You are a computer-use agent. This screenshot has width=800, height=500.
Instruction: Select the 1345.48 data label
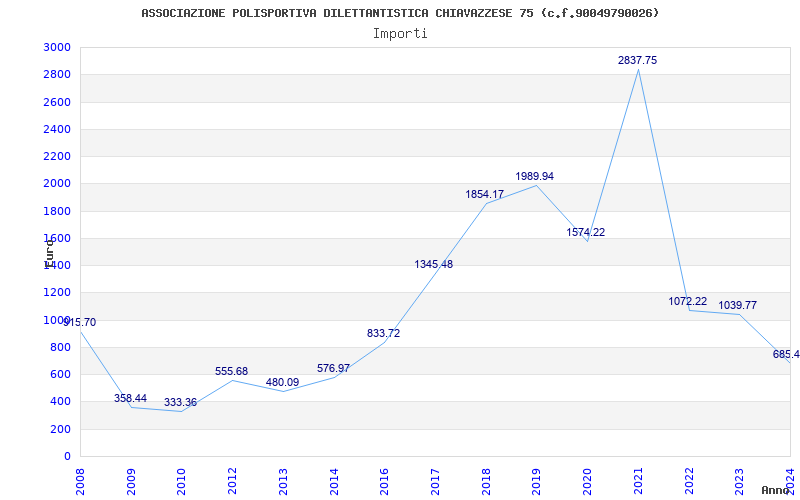[x=433, y=264]
